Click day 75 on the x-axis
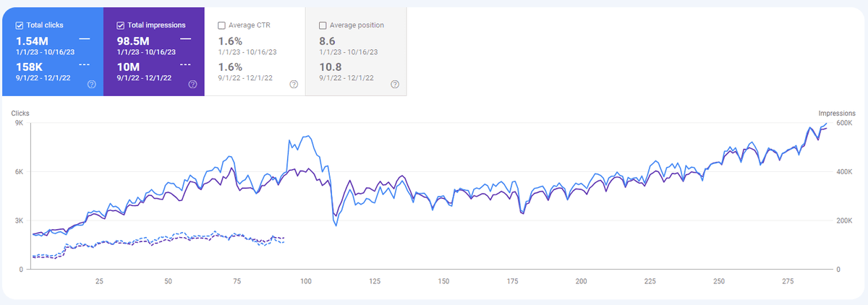Viewport: 868px width, 305px height. click(x=237, y=281)
